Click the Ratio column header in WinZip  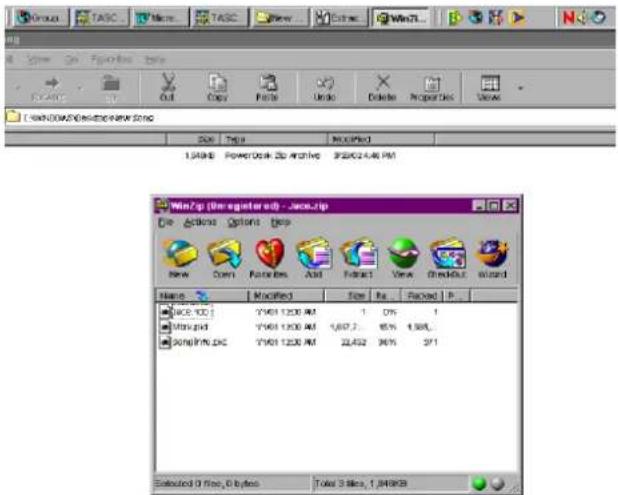point(385,296)
